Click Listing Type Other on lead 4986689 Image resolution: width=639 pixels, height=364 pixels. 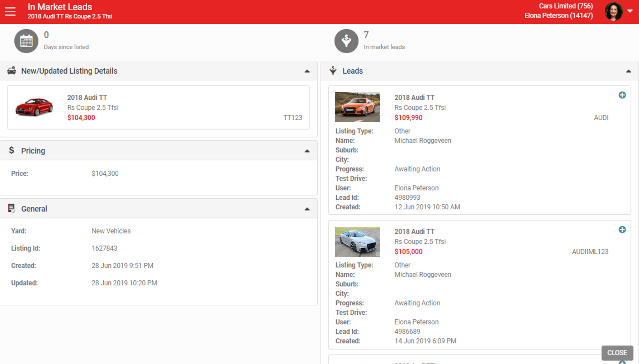tap(402, 265)
